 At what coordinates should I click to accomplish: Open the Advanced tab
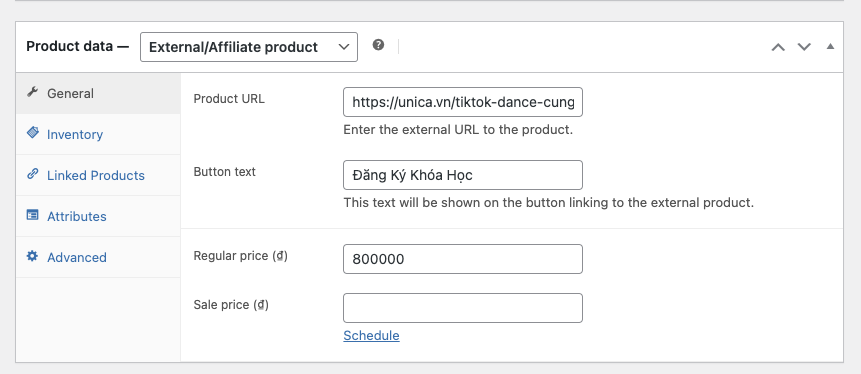98,257
